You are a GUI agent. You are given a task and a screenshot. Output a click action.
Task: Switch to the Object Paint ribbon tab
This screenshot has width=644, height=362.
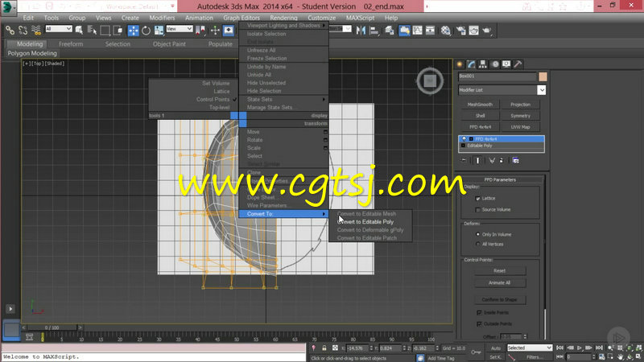[169, 44]
